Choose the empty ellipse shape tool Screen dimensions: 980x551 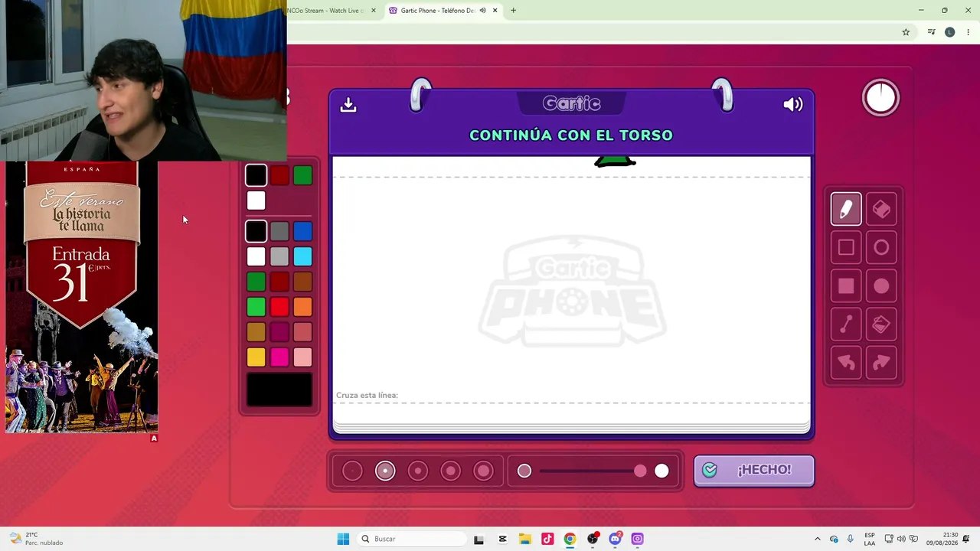881,247
